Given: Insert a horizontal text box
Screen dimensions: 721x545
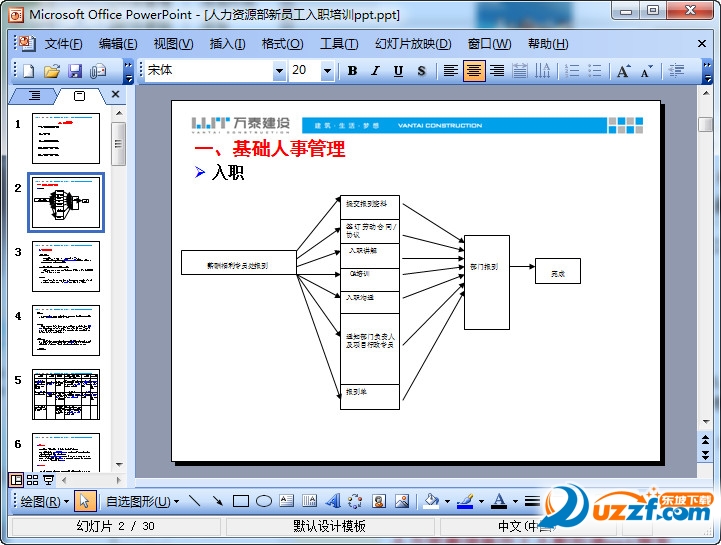Looking at the screenshot, I should click(x=286, y=501).
